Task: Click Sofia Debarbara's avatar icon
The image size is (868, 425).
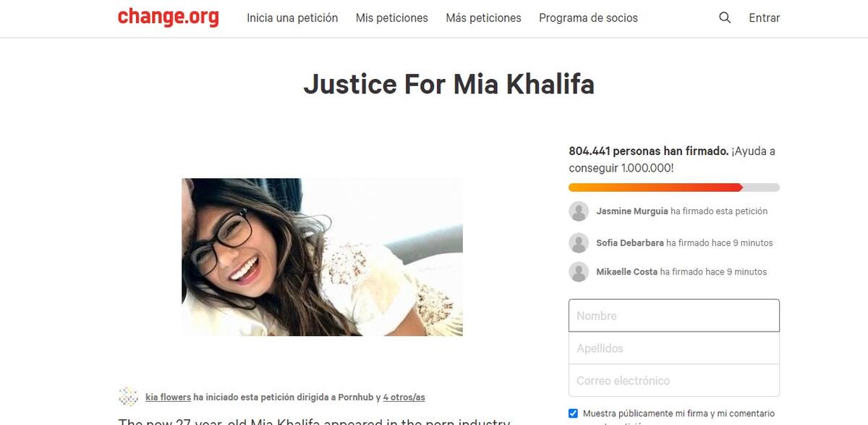Action: coord(579,243)
